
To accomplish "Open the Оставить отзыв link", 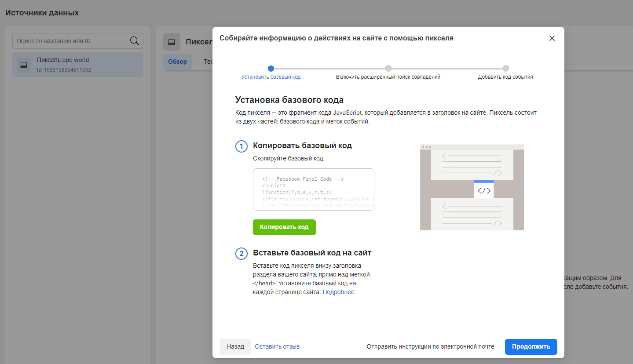I will 277,346.
